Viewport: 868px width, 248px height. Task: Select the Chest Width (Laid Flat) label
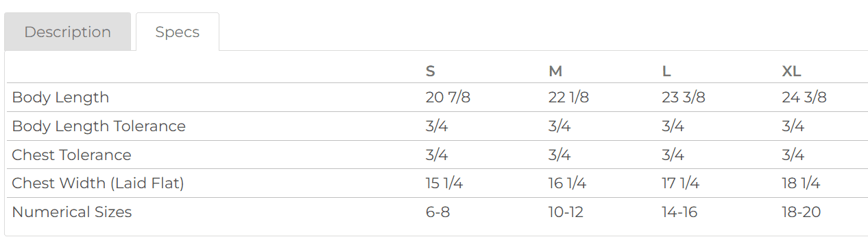coord(98,183)
